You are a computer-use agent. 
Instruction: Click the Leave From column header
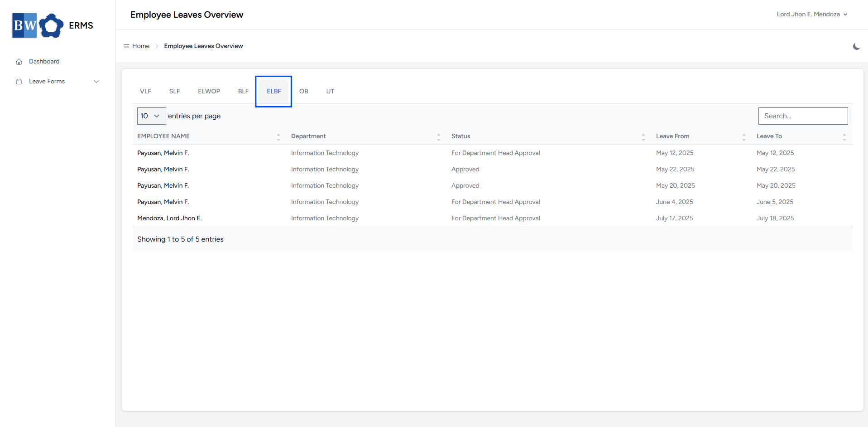[673, 136]
